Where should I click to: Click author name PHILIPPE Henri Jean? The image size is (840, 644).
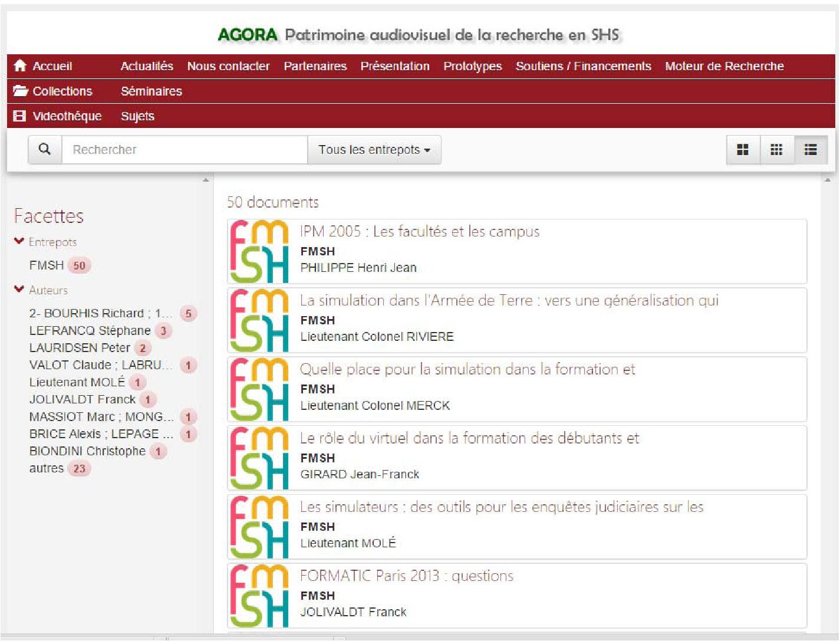358,268
